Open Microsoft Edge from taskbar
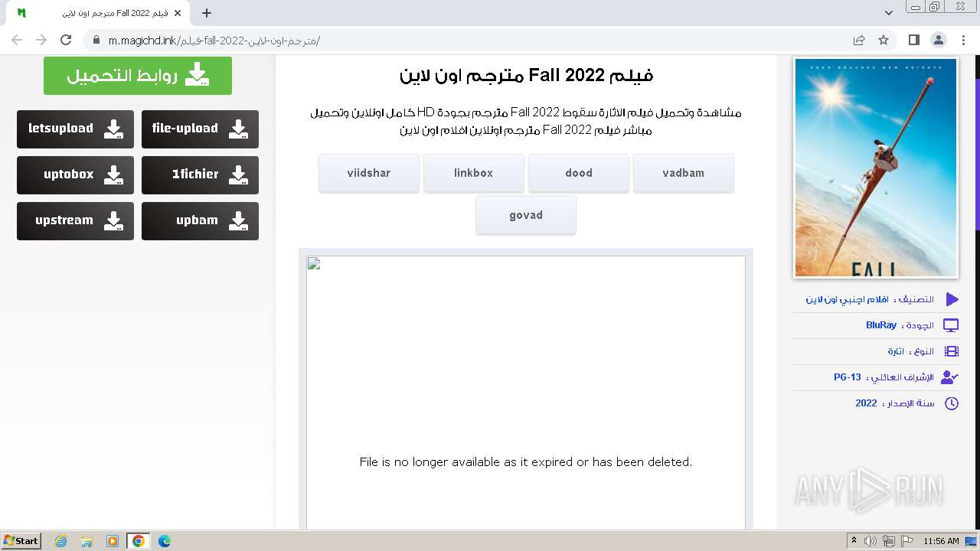The image size is (980, 551). click(x=165, y=541)
